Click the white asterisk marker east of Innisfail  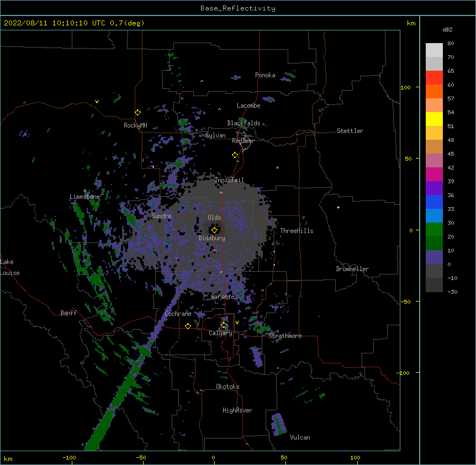point(277,167)
